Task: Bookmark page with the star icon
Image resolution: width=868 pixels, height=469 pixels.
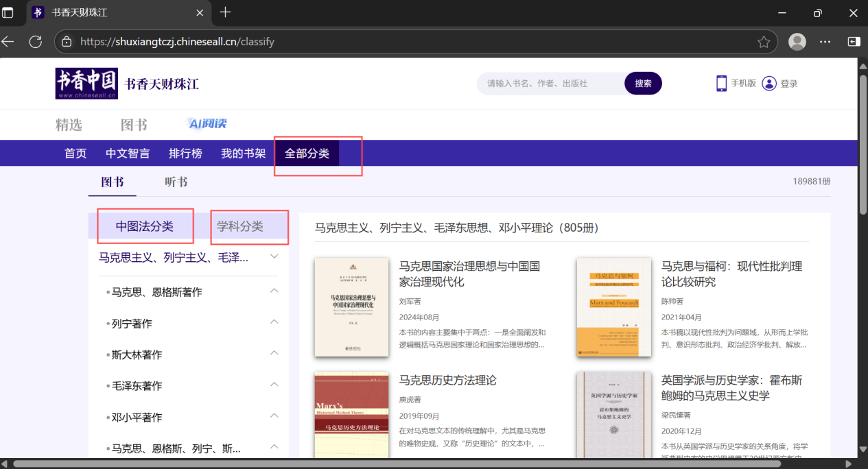Action: [x=764, y=42]
